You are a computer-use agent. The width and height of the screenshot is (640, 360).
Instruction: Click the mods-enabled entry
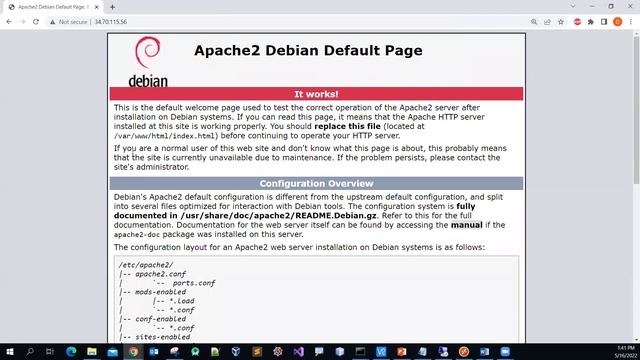(160, 292)
